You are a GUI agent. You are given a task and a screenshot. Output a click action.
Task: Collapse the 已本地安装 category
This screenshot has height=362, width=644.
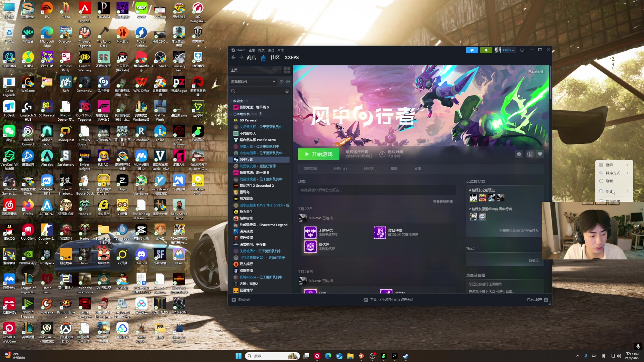(231, 114)
